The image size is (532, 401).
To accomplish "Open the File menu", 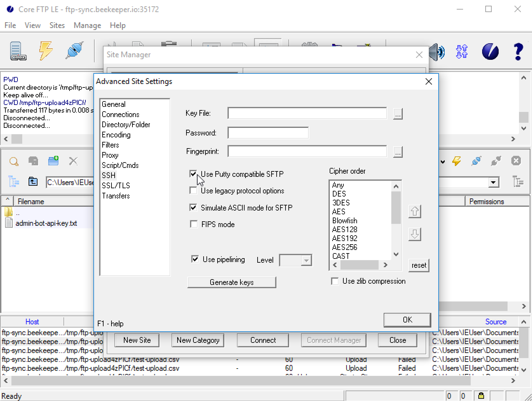I will 10,25.
